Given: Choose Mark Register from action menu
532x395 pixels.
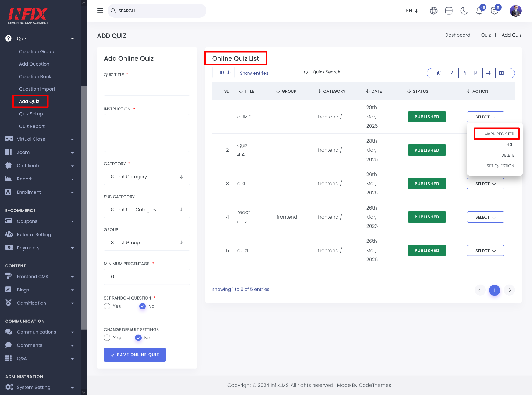Looking at the screenshot, I should [499, 134].
